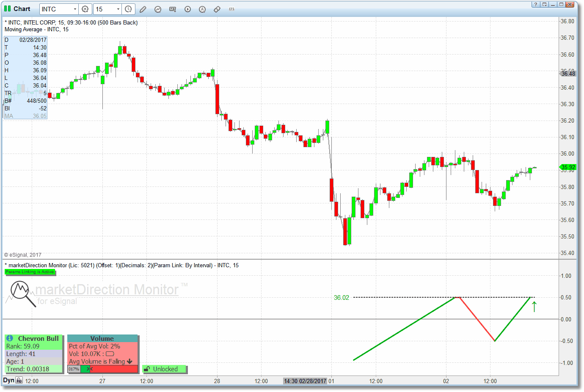Click the Chevron Bull pattern title

(38, 338)
